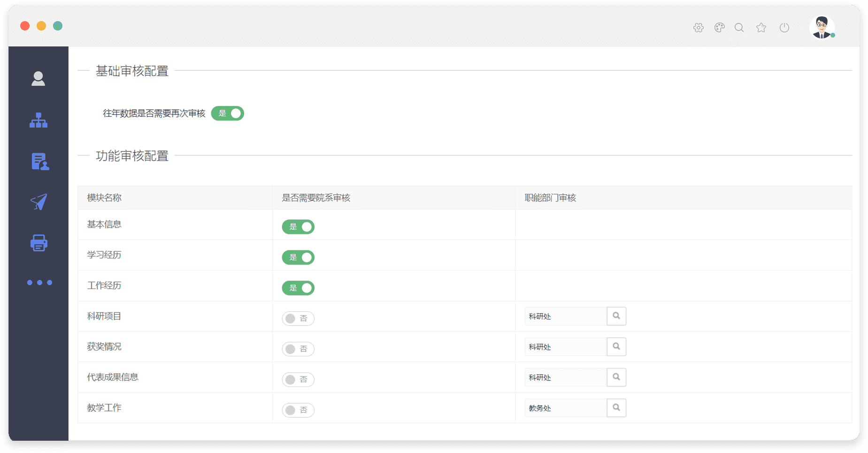Open the user avatar menu

tap(822, 27)
